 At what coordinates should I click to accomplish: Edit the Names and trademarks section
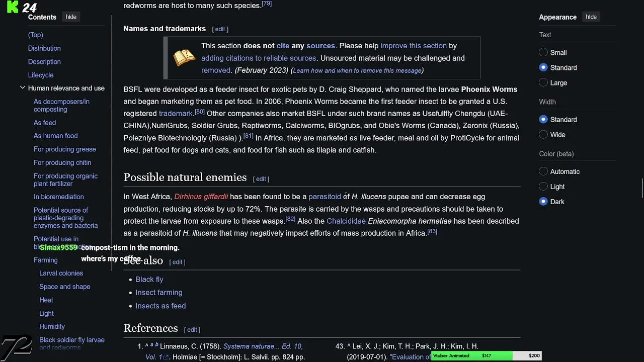220,29
